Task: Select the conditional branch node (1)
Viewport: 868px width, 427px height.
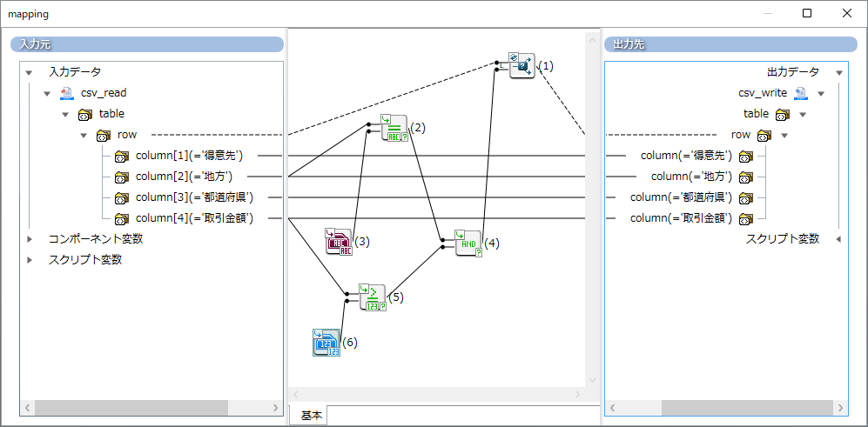Action: tap(522, 66)
